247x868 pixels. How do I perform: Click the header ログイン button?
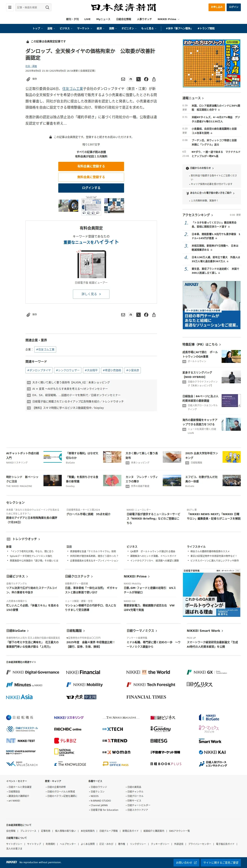point(234,7)
